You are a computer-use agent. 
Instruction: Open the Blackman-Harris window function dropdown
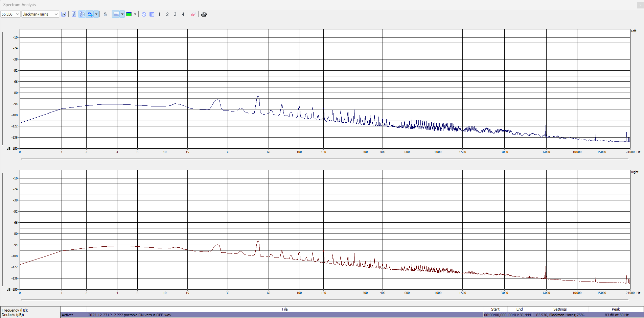[56, 14]
